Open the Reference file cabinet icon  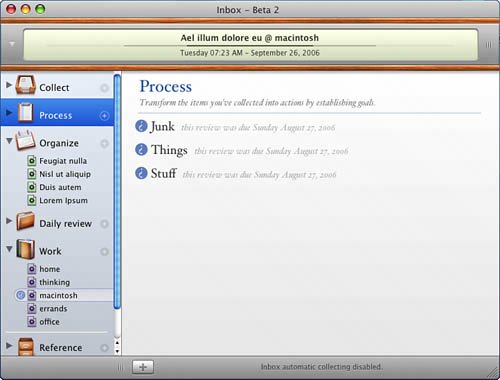pos(25,347)
